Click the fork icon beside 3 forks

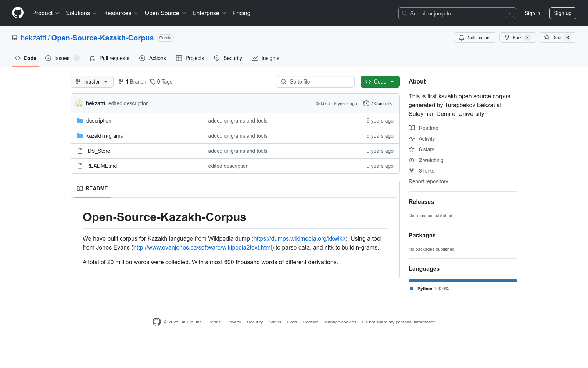(412, 171)
